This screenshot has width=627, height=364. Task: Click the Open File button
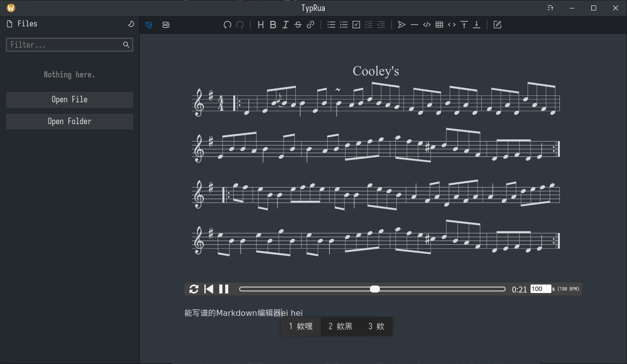pos(70,99)
